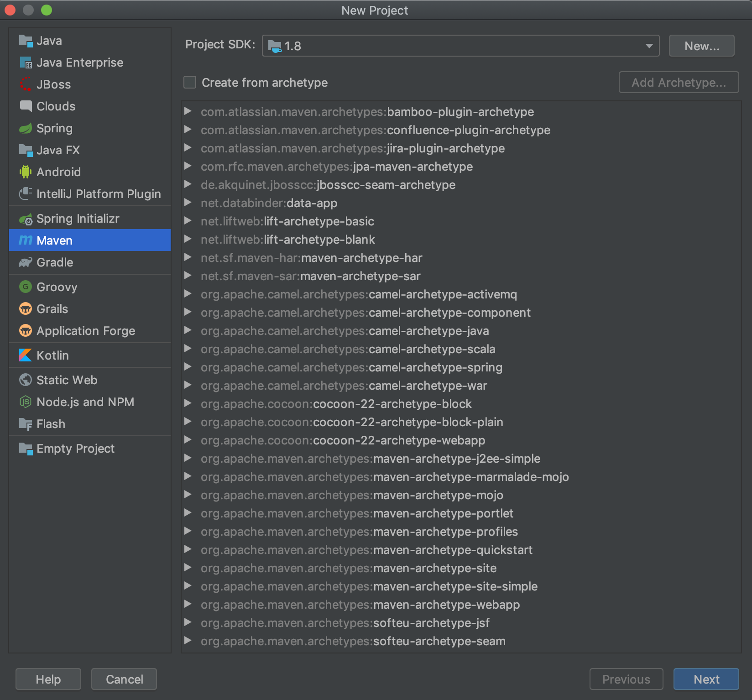Expand maven-archetype-webapp node arrow
Screen dimensions: 752x700
188,604
